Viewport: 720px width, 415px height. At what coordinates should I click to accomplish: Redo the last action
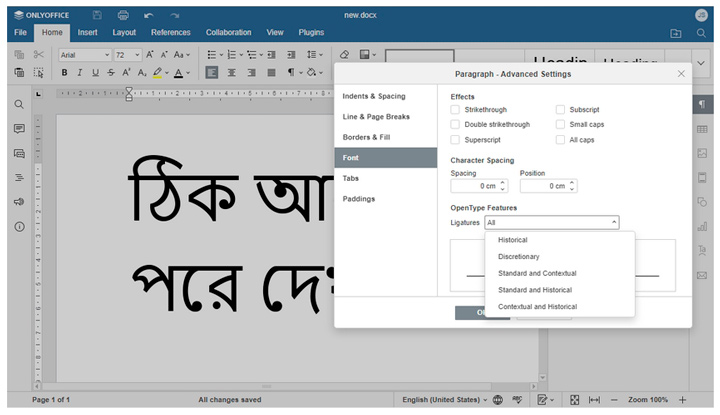pyautogui.click(x=174, y=16)
